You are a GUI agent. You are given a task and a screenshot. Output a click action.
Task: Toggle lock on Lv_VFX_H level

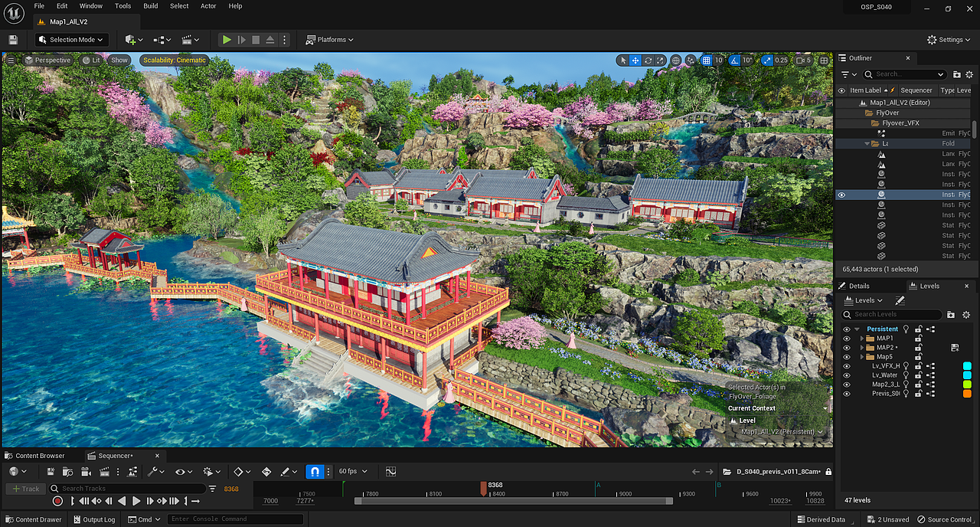pyautogui.click(x=918, y=366)
